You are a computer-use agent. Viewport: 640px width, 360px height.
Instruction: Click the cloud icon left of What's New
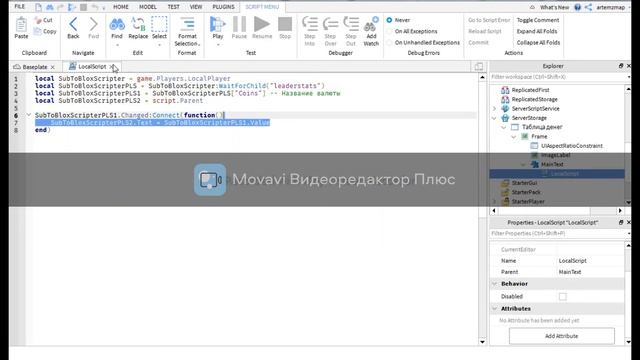(532, 7)
